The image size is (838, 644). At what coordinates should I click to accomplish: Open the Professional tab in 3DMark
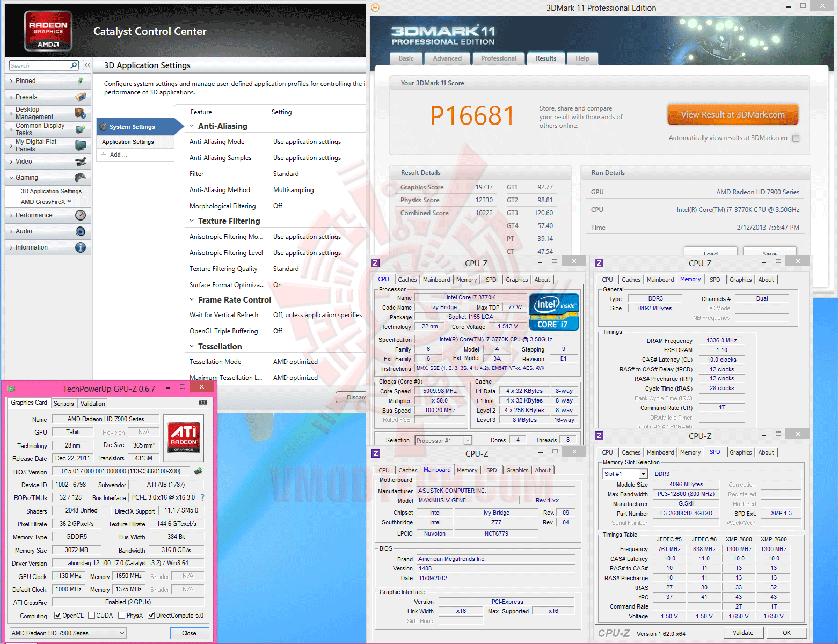click(499, 58)
